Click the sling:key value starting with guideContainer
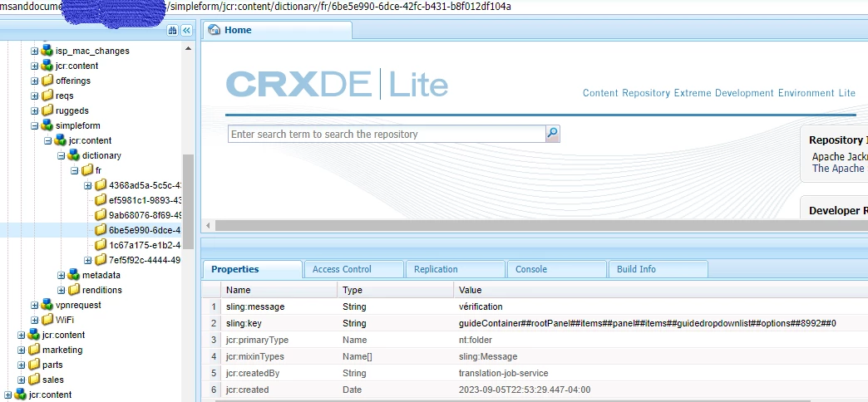Image resolution: width=868 pixels, height=402 pixels. tap(647, 323)
